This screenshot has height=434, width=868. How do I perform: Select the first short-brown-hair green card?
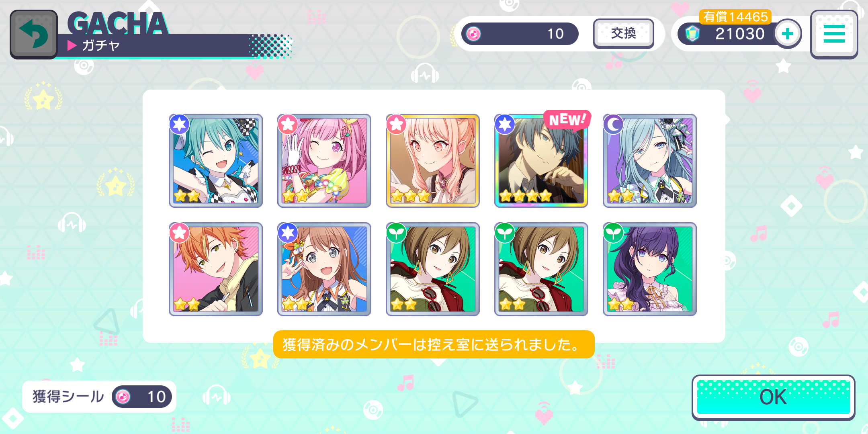click(x=433, y=269)
